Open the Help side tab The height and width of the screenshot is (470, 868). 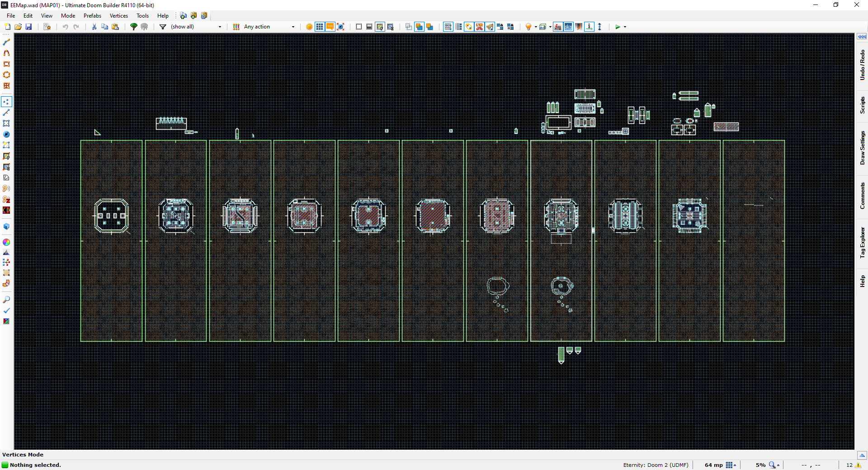pos(862,282)
